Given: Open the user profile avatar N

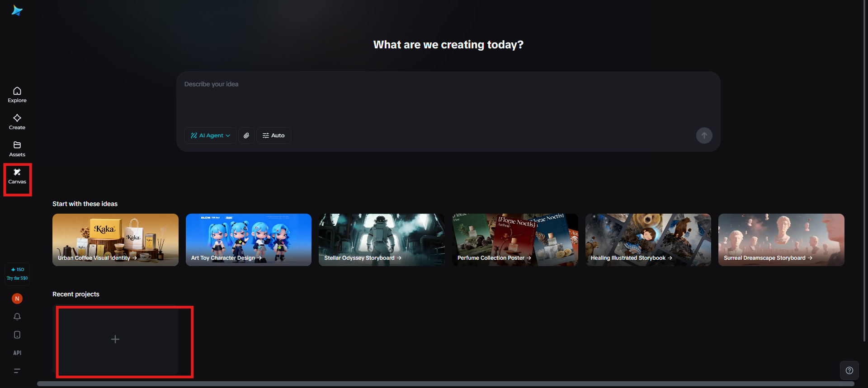Looking at the screenshot, I should (x=17, y=299).
